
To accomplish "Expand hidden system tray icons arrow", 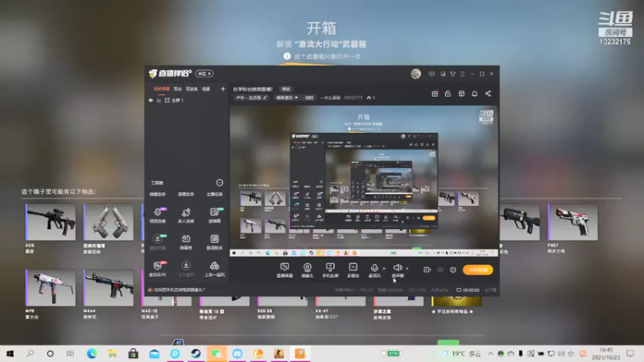I will [x=490, y=353].
